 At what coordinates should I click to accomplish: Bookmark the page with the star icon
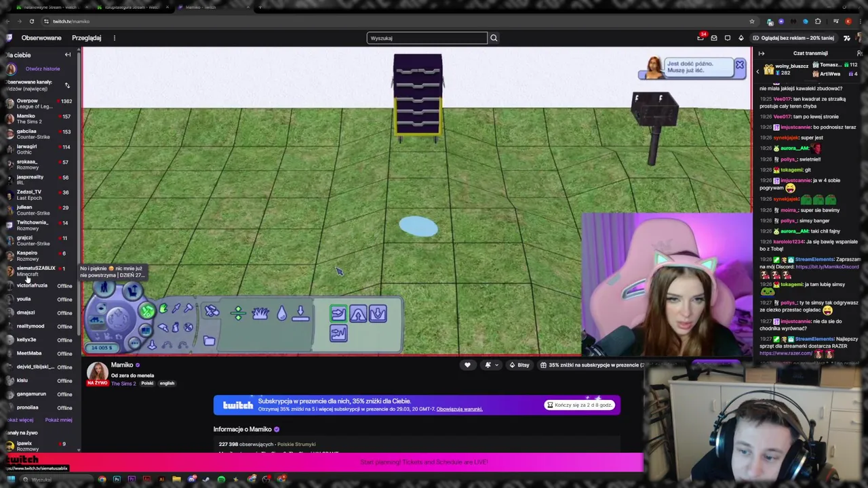click(x=751, y=21)
